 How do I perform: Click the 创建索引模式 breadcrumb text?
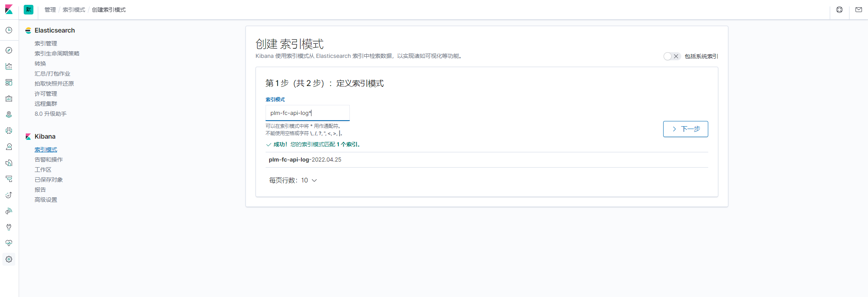(x=109, y=10)
